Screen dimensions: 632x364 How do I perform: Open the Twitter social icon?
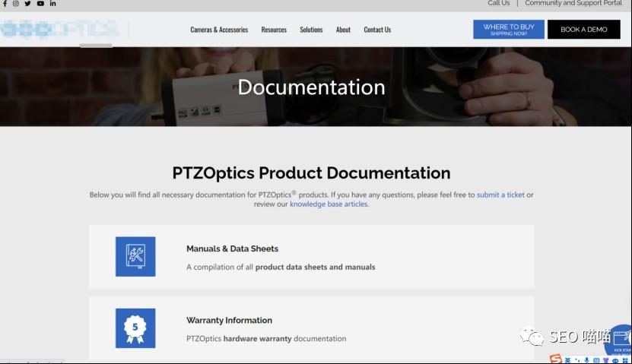[27, 3]
